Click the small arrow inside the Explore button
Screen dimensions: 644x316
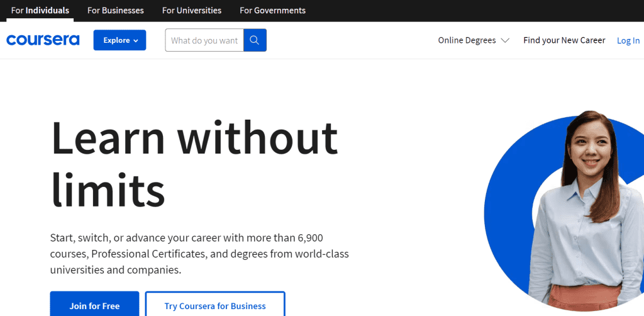[135, 40]
